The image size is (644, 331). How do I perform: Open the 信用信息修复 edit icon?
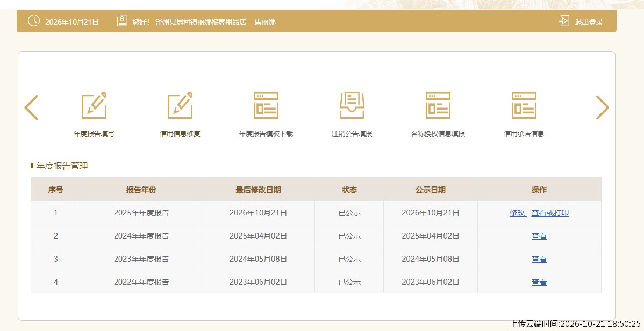point(180,105)
